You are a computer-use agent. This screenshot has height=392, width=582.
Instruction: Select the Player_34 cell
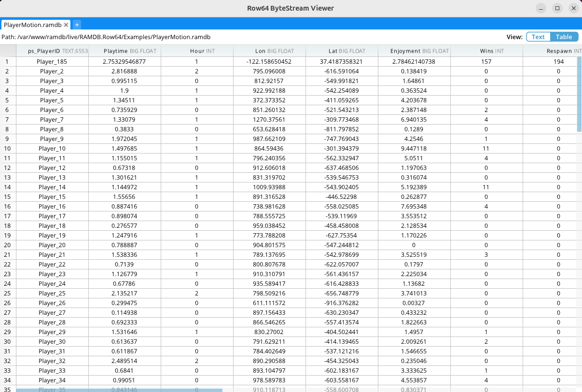(52, 380)
